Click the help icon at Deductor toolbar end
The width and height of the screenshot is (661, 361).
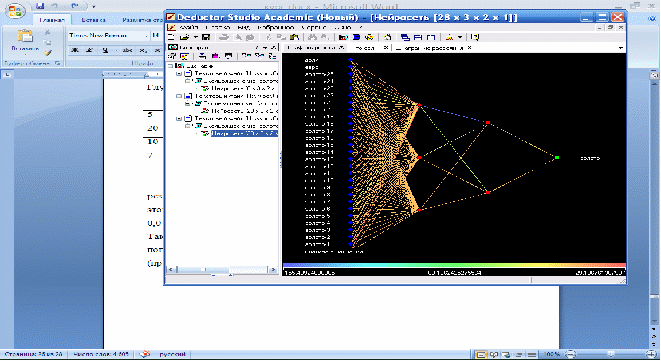(x=475, y=38)
